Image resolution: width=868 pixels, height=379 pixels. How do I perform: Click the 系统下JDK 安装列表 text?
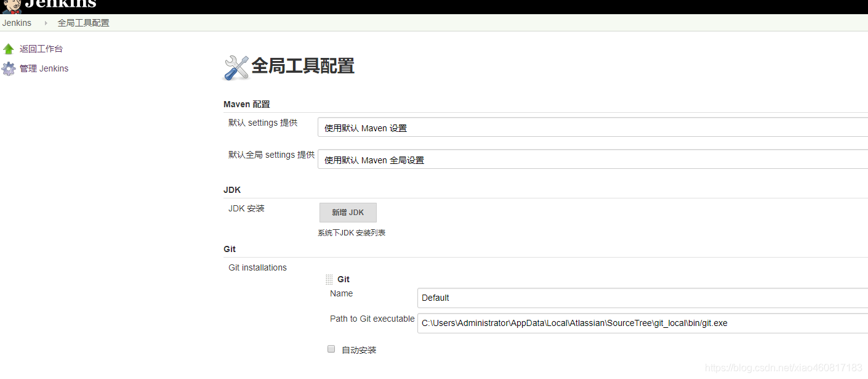pos(352,233)
